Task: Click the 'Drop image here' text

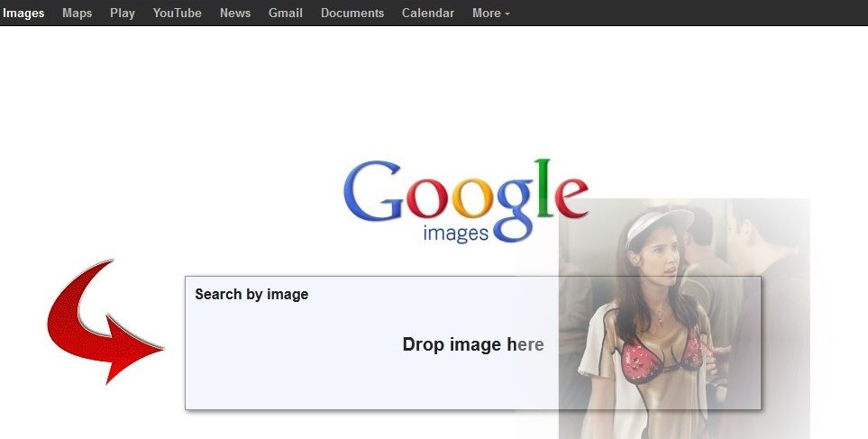Action: point(473,344)
